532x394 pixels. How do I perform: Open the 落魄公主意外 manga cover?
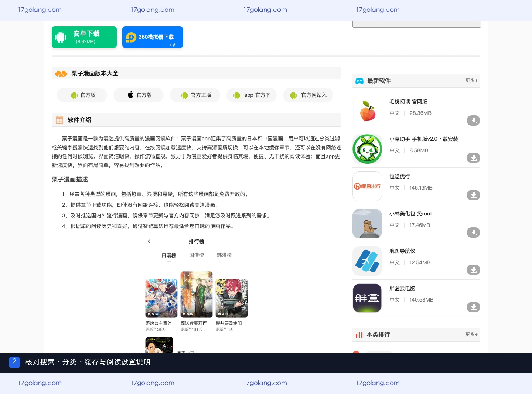[161, 298]
